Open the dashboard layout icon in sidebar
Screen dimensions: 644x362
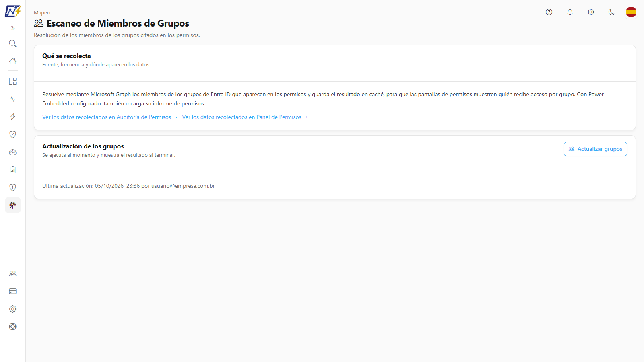click(13, 81)
